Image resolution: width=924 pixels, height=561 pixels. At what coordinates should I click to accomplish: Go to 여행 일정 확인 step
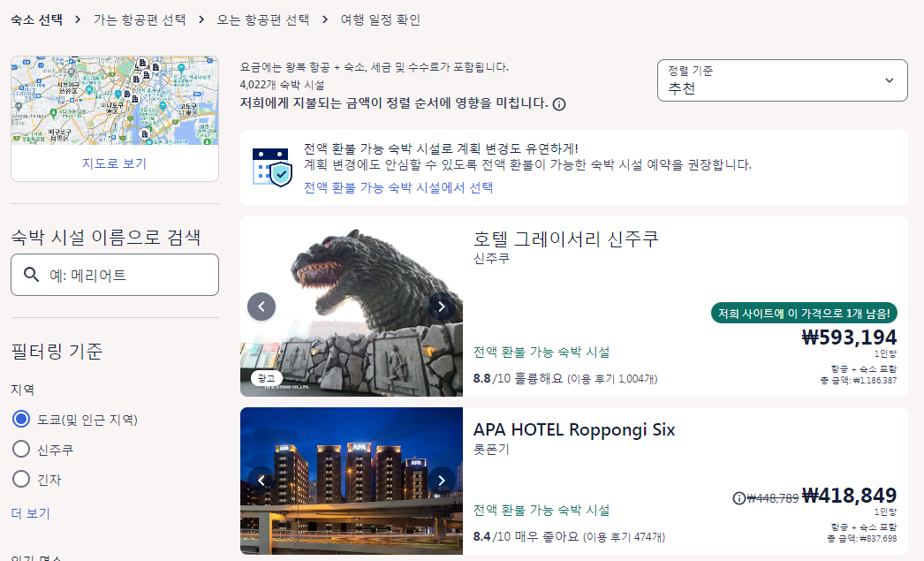381,19
